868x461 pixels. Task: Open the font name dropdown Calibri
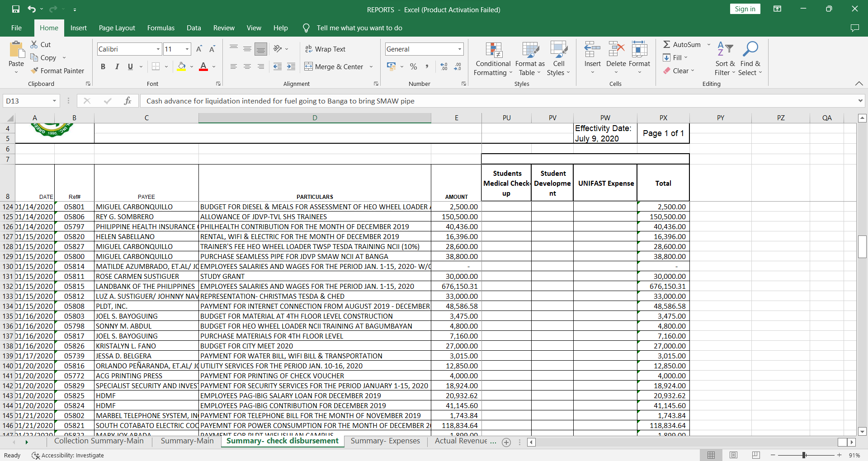[x=158, y=49]
